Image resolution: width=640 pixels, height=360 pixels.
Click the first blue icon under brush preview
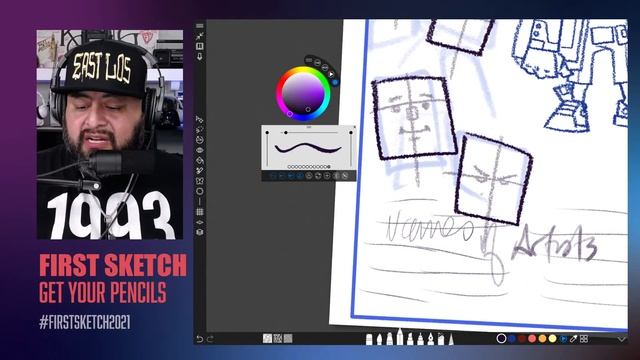tap(273, 176)
